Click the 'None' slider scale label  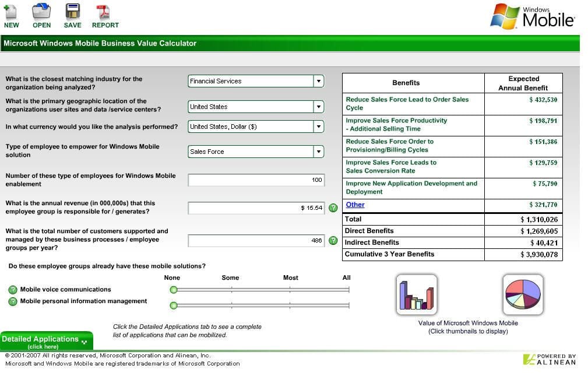[172, 277]
